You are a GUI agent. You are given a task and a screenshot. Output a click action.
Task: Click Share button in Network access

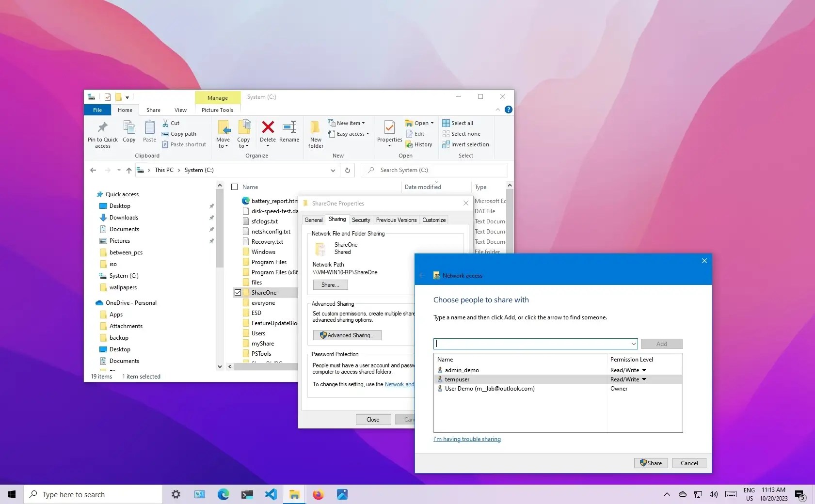(651, 463)
